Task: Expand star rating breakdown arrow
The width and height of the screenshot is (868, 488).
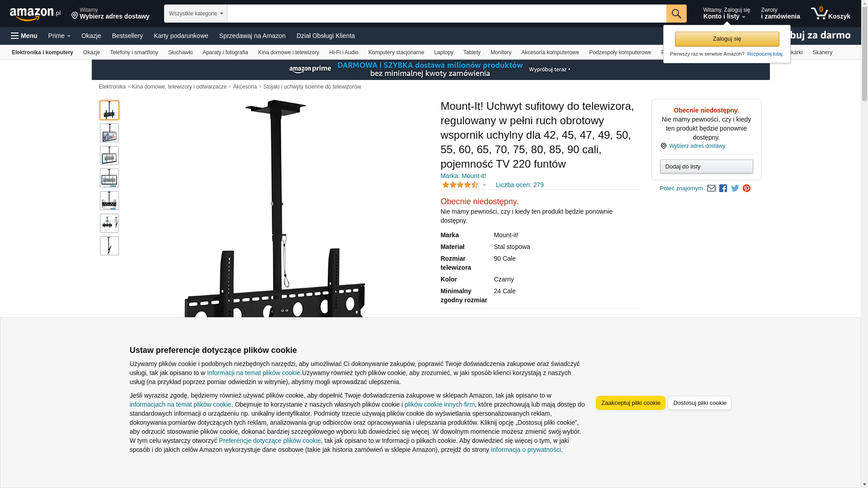Action: pyautogui.click(x=484, y=185)
